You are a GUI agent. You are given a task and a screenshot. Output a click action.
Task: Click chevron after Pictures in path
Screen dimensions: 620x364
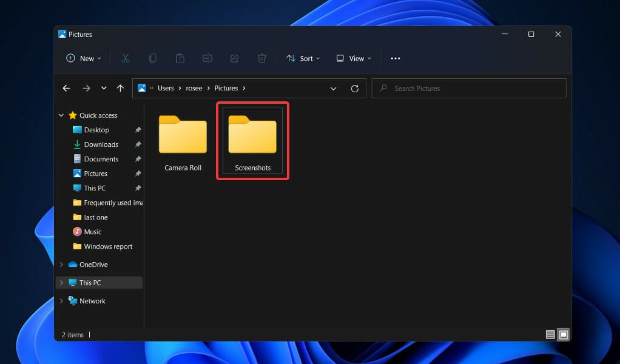(x=244, y=88)
